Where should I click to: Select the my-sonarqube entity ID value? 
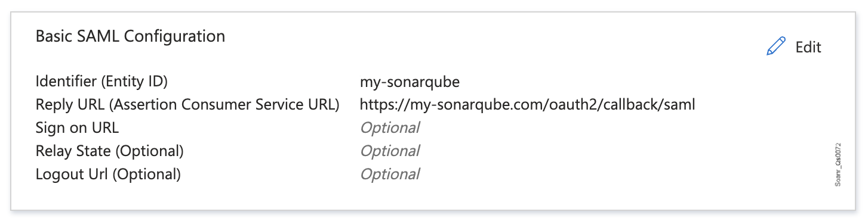tap(410, 82)
